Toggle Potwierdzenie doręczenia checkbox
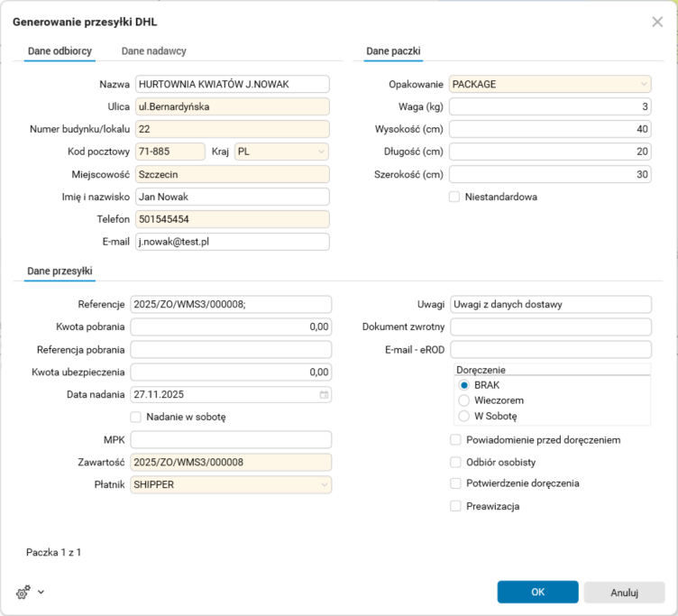This screenshot has width=678, height=616. tap(456, 483)
